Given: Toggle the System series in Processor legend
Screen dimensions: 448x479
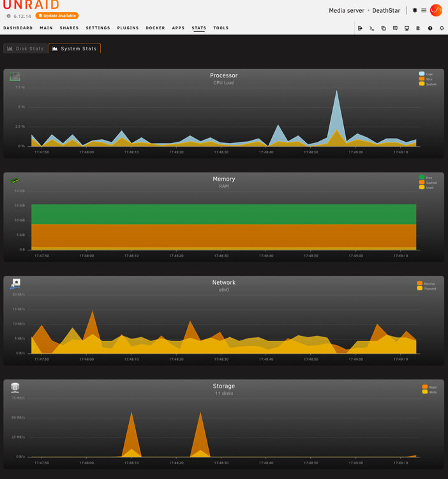Looking at the screenshot, I should click(428, 84).
